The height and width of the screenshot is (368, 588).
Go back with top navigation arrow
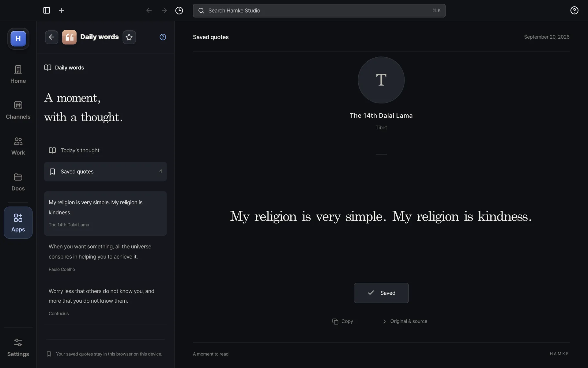(149, 10)
